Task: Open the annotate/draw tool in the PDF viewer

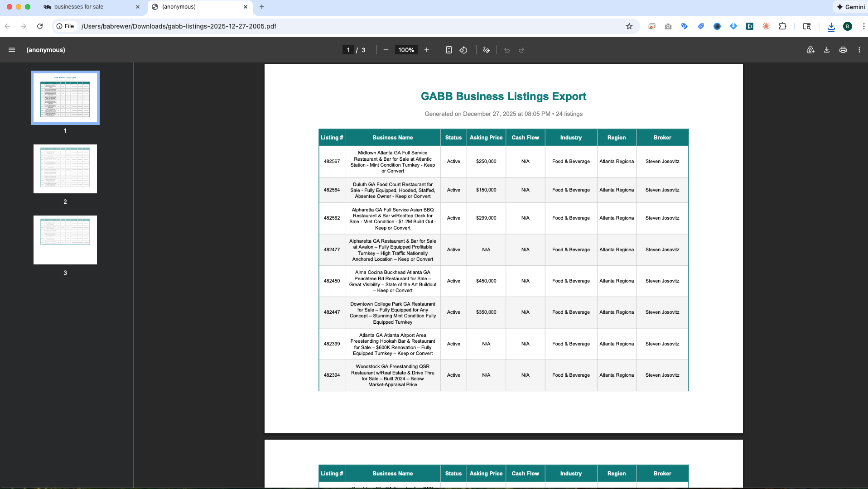Action: tap(486, 50)
